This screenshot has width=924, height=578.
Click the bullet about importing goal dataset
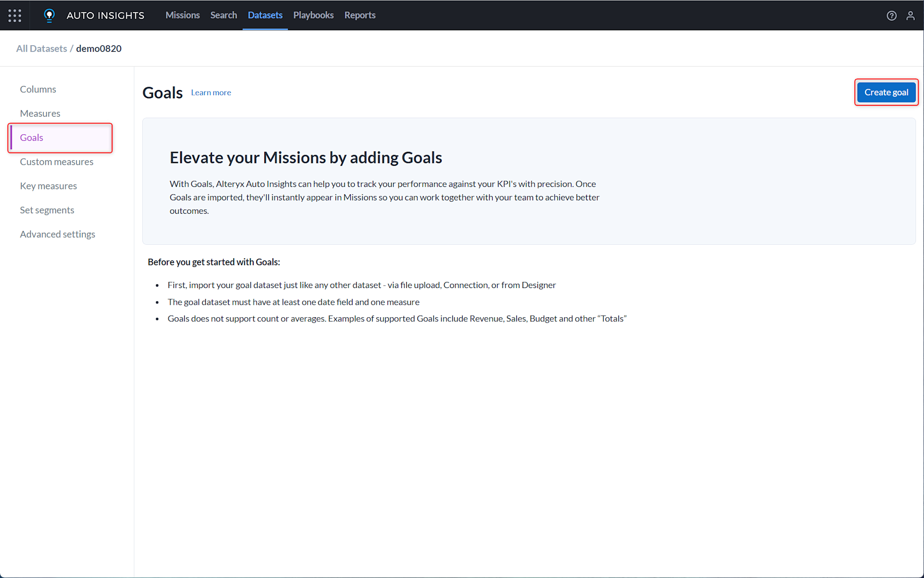point(362,285)
